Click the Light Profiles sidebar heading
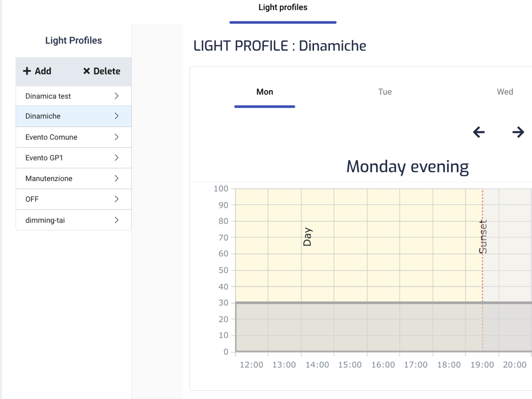Screen dimensions: 532x399 coord(73,40)
